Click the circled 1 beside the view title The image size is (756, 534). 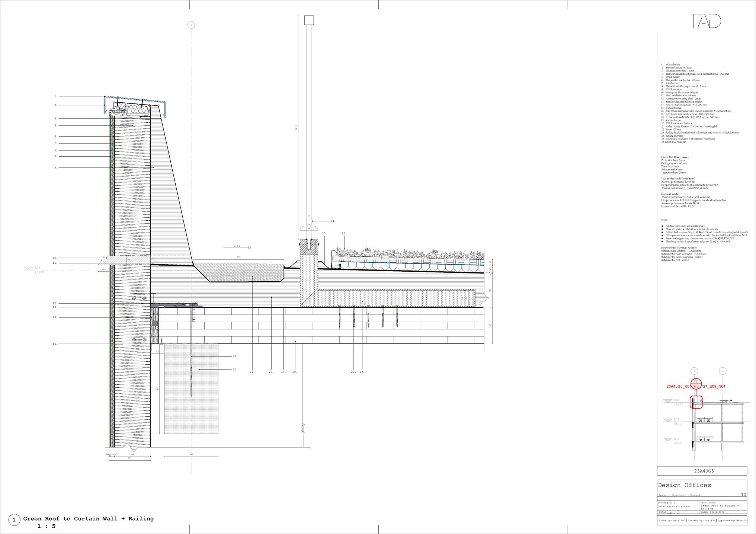point(14,520)
